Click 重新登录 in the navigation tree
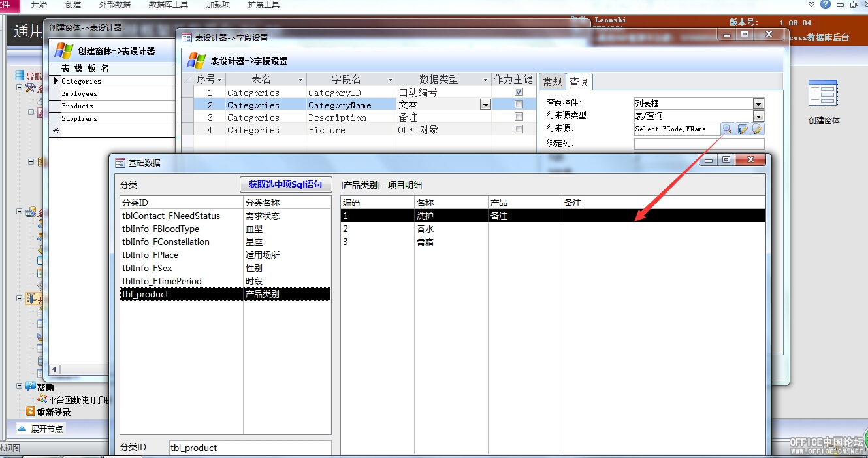Viewport: 868px width, 458px height. tap(54, 412)
